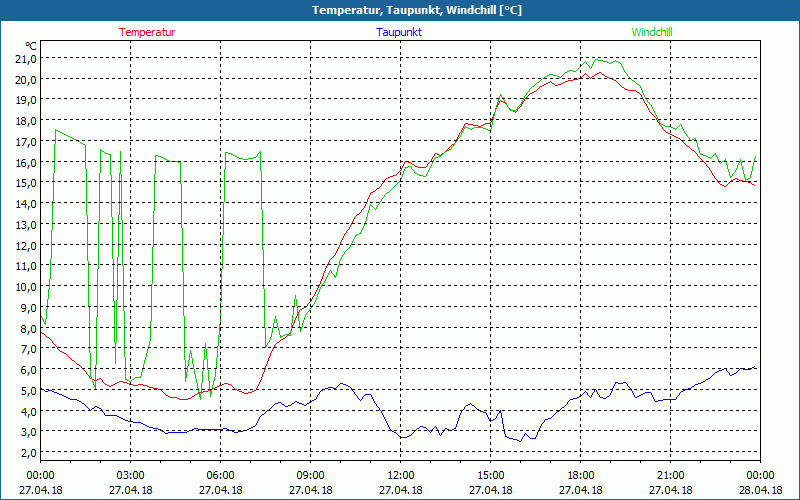This screenshot has height=500, width=800.
Task: Click the '18:00' time axis label
Action: (581, 476)
